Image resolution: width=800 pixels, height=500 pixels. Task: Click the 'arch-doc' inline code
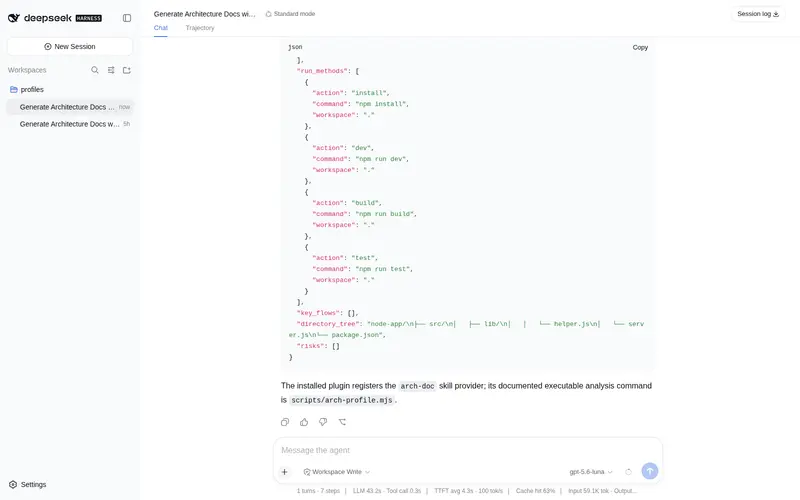point(417,386)
